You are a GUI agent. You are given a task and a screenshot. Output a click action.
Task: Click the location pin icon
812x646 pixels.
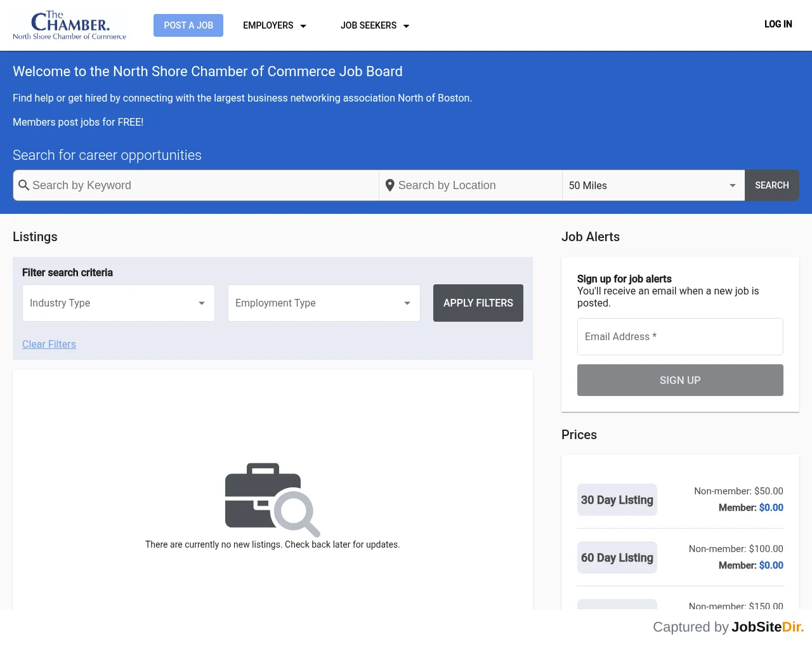click(x=390, y=185)
